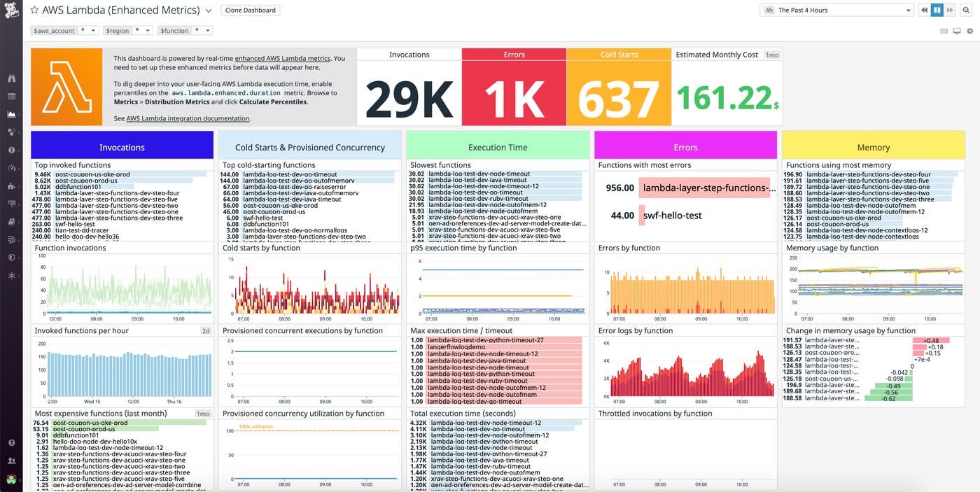Toggle the star on the $function variable

(x=198, y=30)
